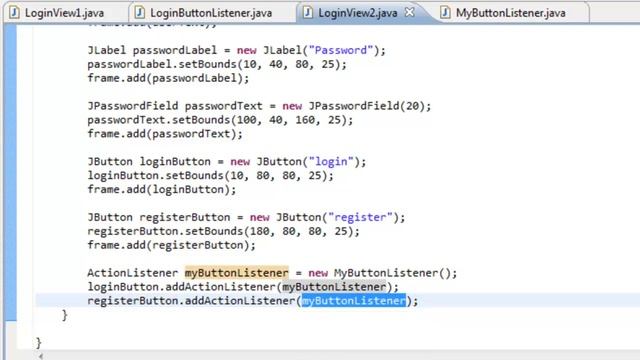Click the "login" string literal
The width and height of the screenshot is (640, 360).
(x=331, y=162)
